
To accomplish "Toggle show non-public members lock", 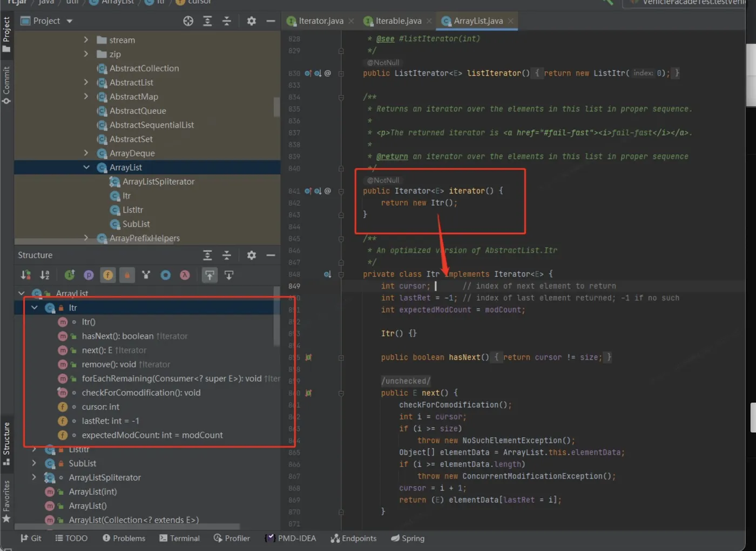I will pos(127,275).
